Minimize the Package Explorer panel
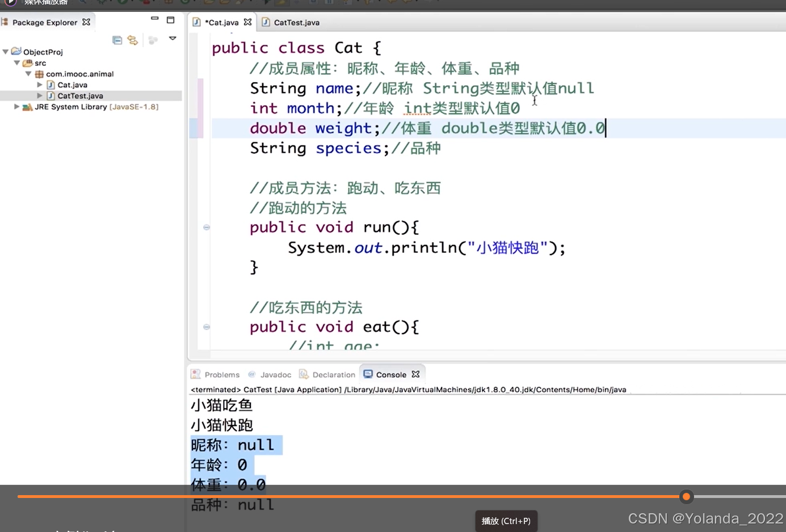Screen dimensions: 786x532 (x=154, y=19)
